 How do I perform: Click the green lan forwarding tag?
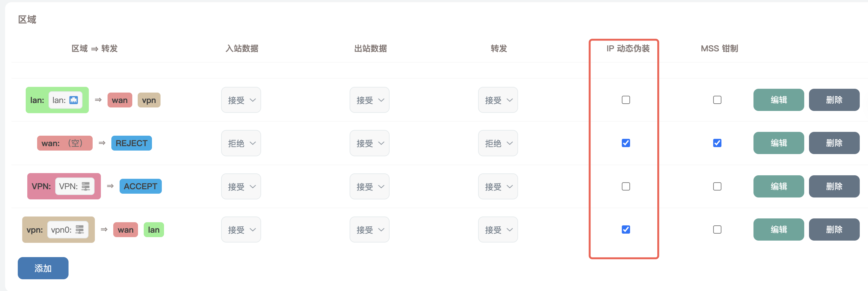pyautogui.click(x=154, y=230)
